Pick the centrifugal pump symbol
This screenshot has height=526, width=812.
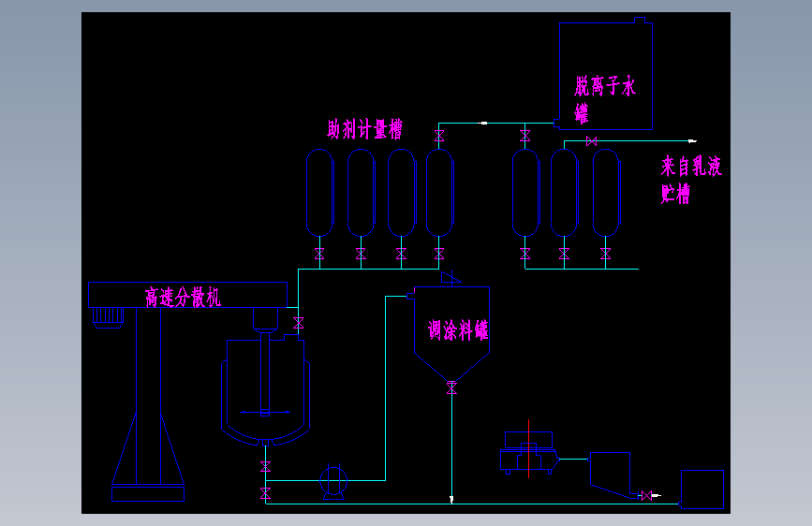(333, 482)
